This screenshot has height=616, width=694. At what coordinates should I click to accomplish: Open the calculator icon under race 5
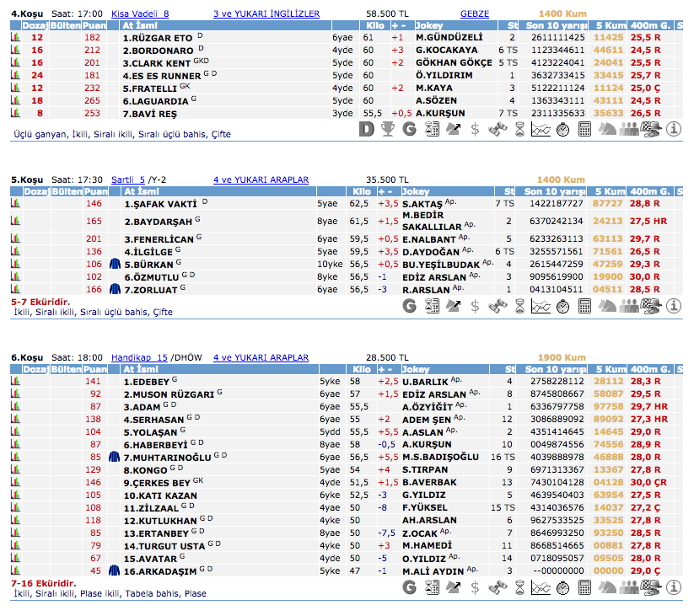(585, 306)
